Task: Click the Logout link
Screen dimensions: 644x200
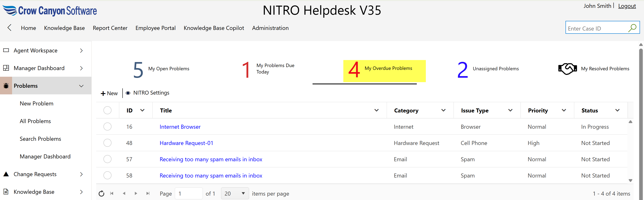Action: point(627,6)
